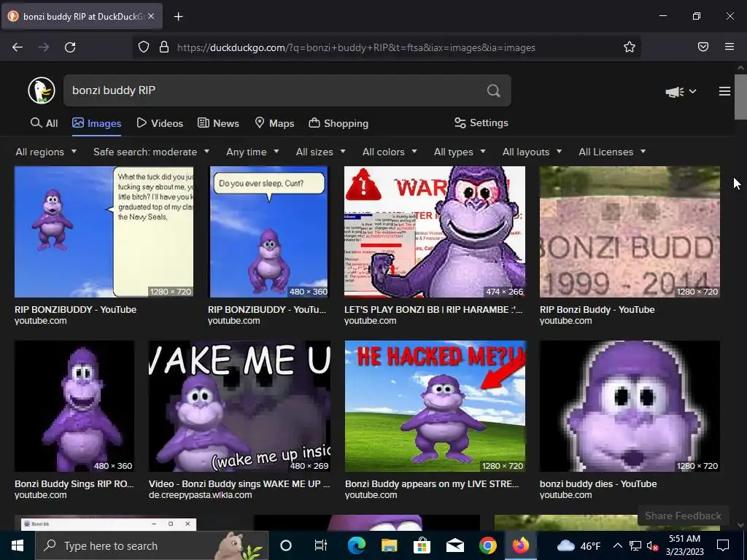Open 'Bonzi Buddy appears on my LIVE STRE...' link
747x560 pixels.
pyautogui.click(x=432, y=484)
